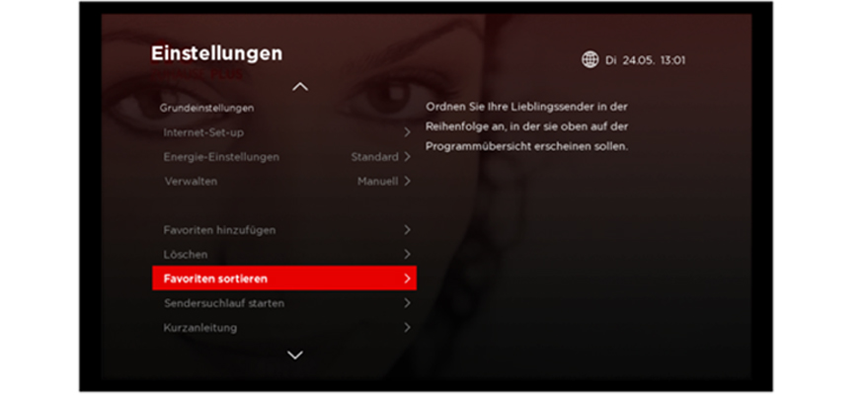Select the Löschen entry
The height and width of the screenshot is (395, 868).
[x=284, y=255]
